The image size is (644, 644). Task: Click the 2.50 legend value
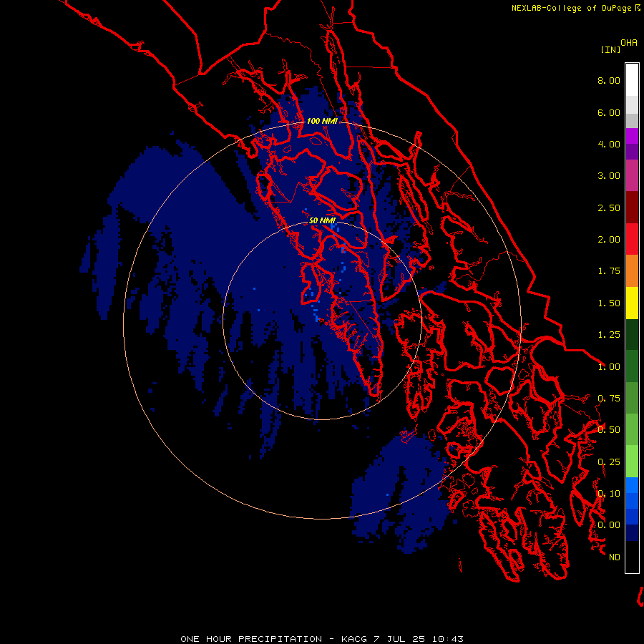point(609,208)
